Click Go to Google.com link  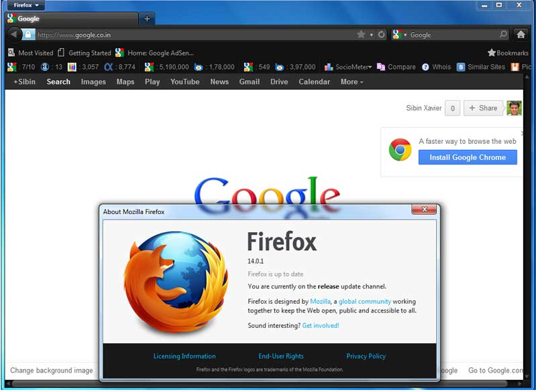pos(495,371)
